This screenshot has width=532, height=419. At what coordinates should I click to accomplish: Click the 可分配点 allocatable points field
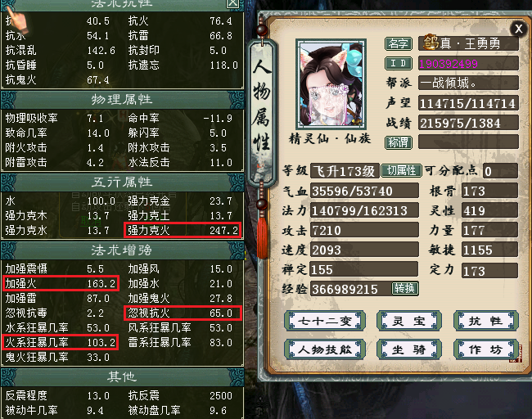500,171
